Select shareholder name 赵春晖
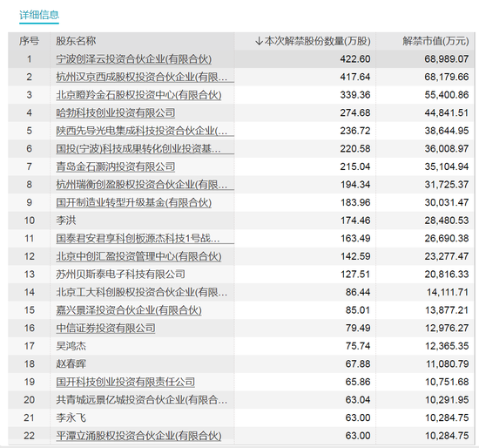 coord(71,364)
